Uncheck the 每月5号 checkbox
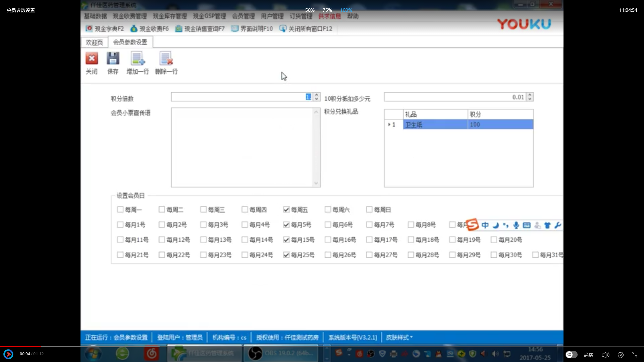This screenshot has height=362, width=644. click(286, 225)
